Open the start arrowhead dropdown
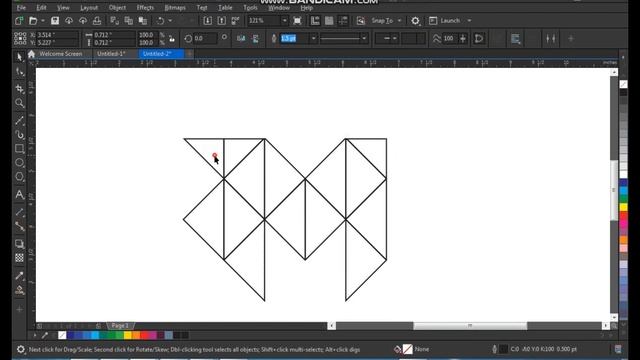The height and width of the screenshot is (360, 640). pos(395,38)
